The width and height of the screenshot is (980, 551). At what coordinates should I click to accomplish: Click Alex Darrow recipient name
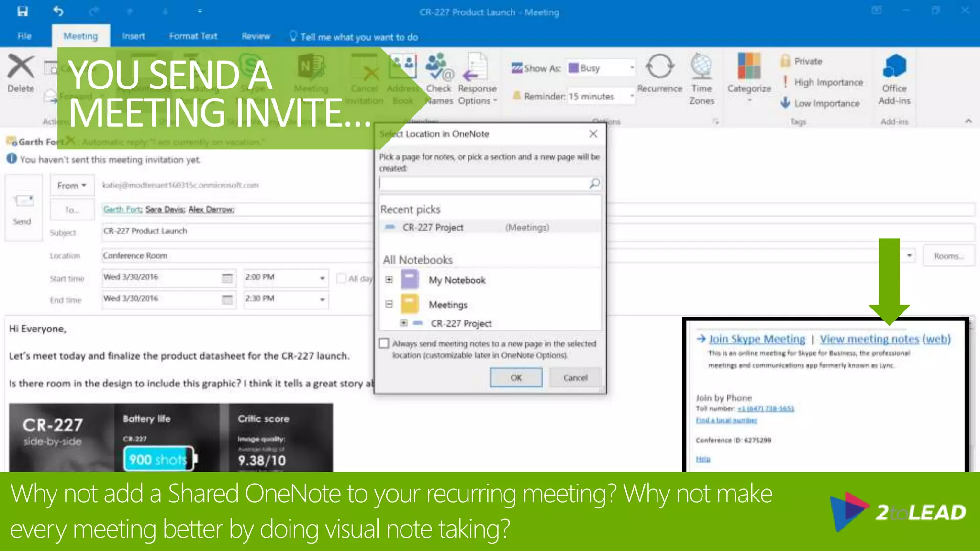[x=211, y=209]
